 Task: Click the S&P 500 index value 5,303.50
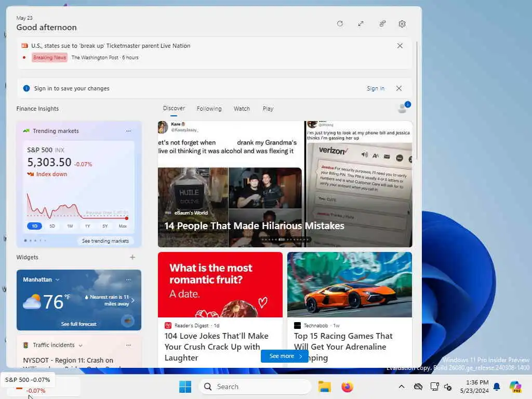click(x=49, y=163)
